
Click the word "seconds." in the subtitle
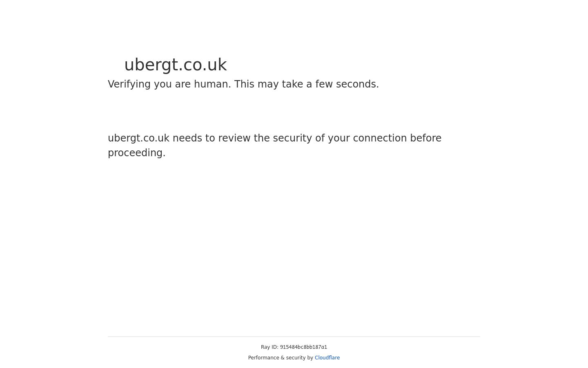pos(358,84)
